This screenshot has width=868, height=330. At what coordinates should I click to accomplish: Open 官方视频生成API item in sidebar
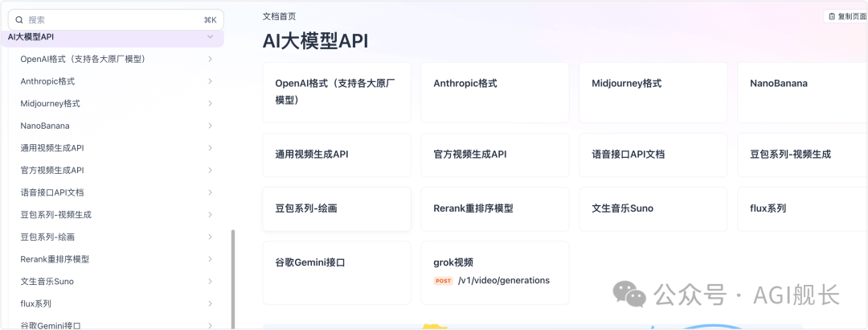(52, 170)
